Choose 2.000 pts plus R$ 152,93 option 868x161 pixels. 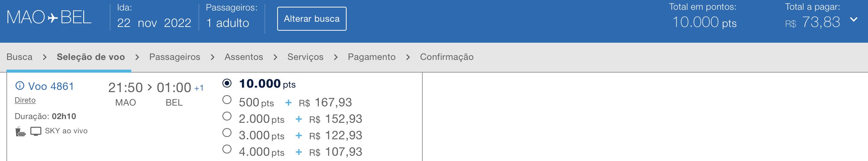pos(227,116)
